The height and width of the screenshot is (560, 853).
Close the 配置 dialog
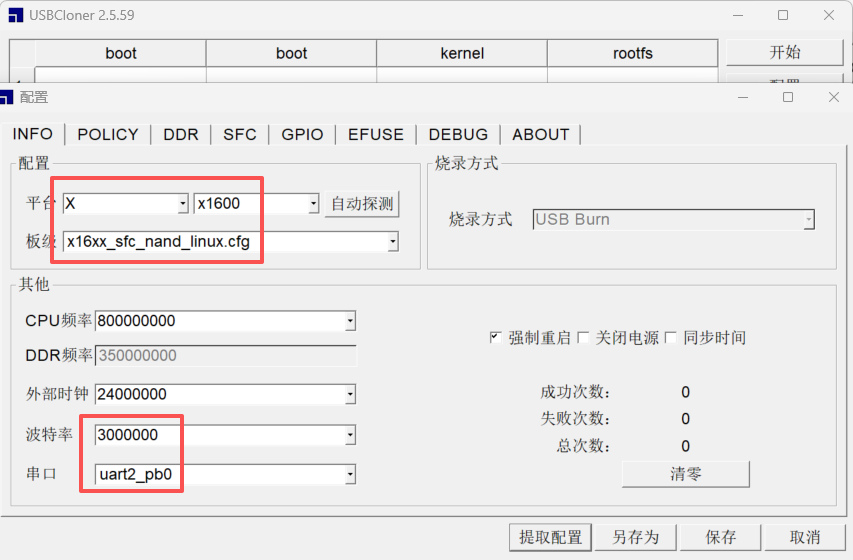click(833, 97)
